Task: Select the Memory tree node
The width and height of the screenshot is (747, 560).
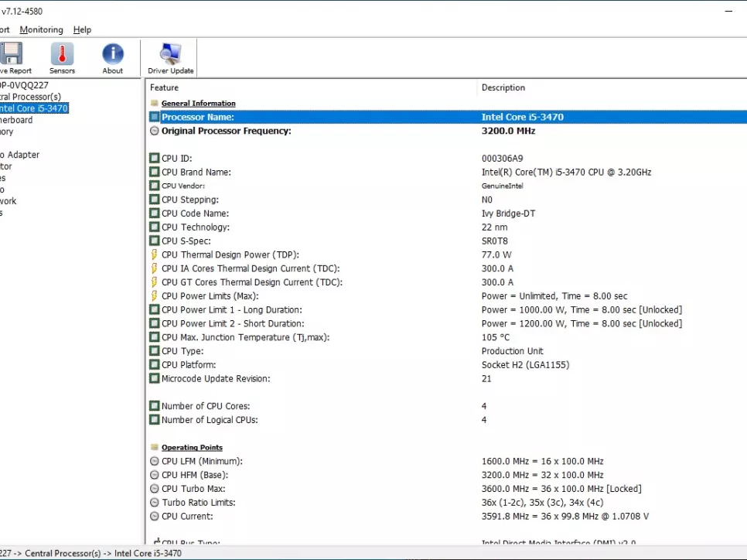Action: (7, 131)
